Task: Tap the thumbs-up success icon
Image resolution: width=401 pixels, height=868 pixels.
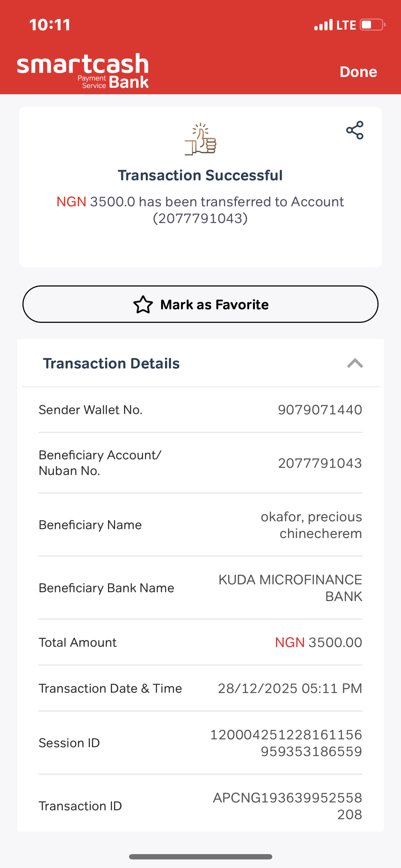Action: pos(201,139)
